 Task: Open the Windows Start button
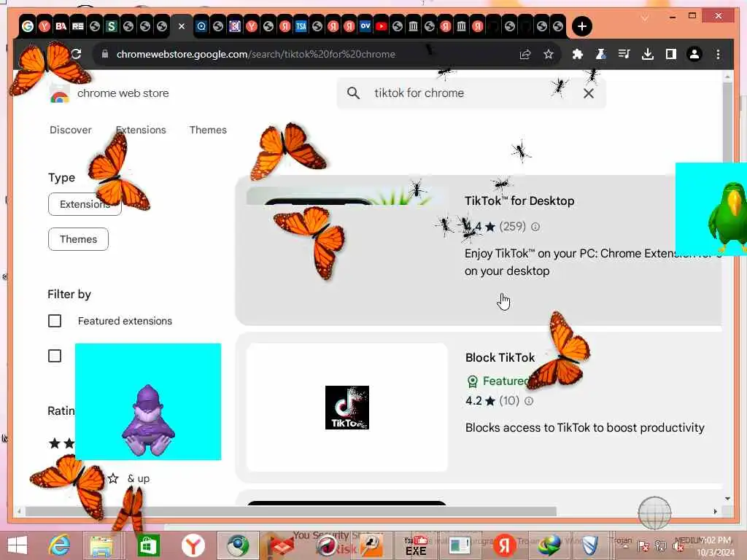tap(18, 545)
